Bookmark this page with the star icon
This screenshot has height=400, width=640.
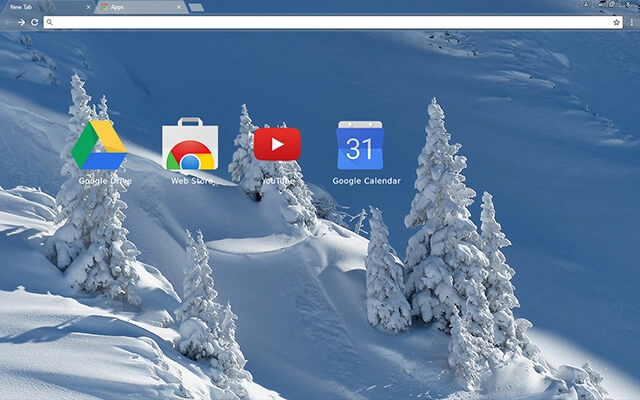616,22
